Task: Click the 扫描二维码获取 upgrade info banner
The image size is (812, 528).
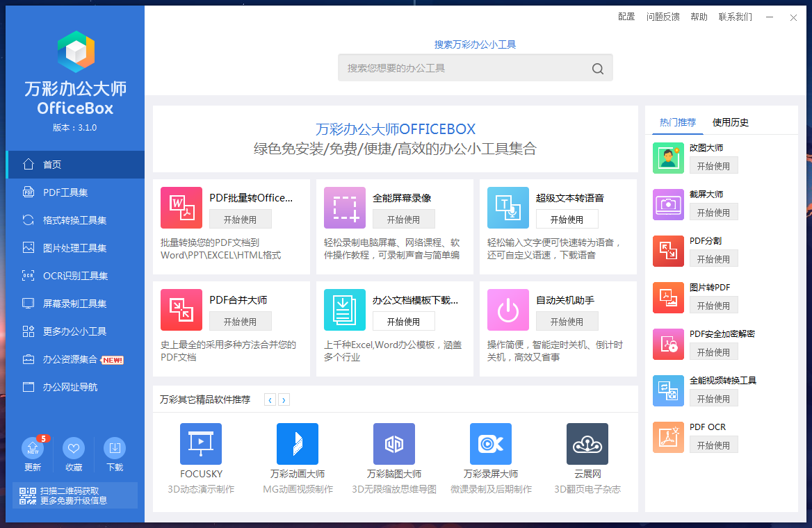Action: pyautogui.click(x=75, y=495)
